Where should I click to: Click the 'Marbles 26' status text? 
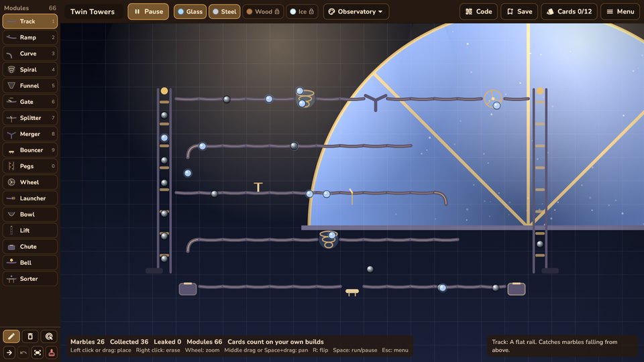(87, 341)
